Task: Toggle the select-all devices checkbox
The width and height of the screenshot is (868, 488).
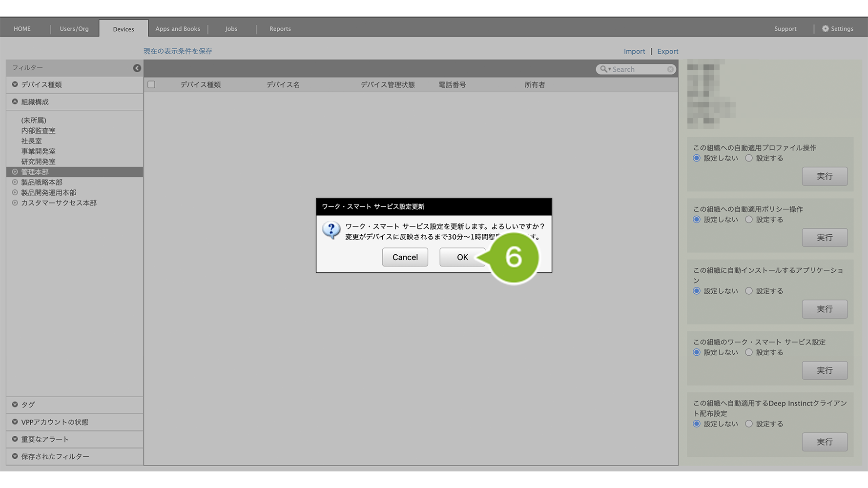Action: coord(151,85)
